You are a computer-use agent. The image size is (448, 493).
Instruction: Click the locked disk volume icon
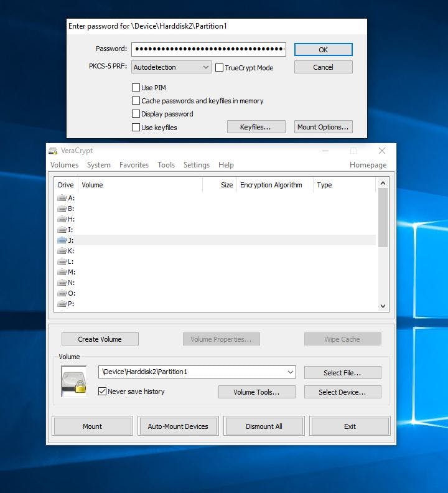coord(73,381)
